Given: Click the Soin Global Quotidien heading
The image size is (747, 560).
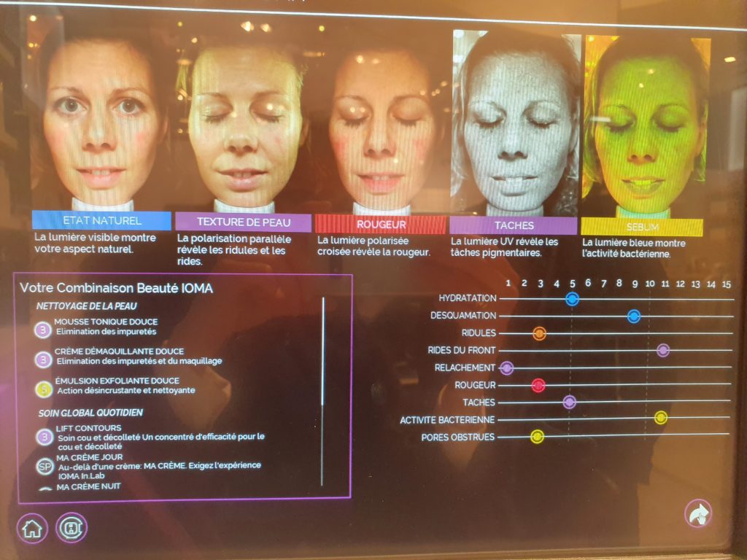Looking at the screenshot, I should (90, 413).
